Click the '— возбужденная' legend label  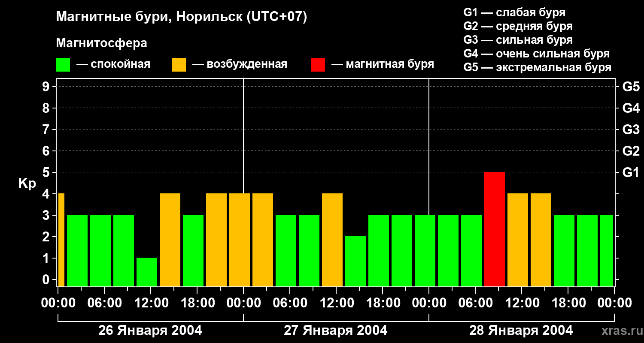[240, 64]
